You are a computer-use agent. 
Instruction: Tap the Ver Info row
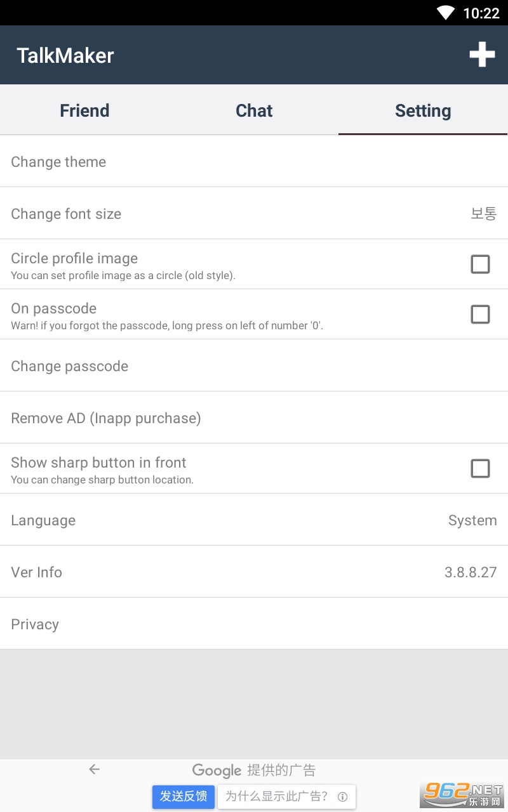click(254, 572)
